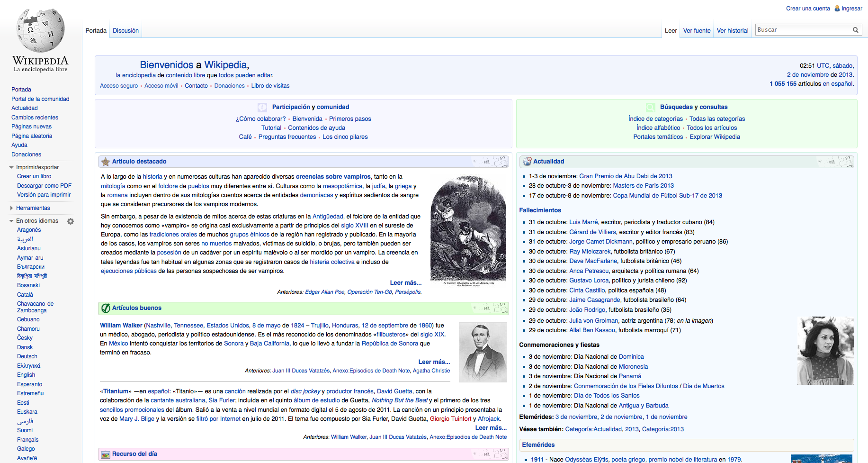Click Crear un libro link

(34, 176)
